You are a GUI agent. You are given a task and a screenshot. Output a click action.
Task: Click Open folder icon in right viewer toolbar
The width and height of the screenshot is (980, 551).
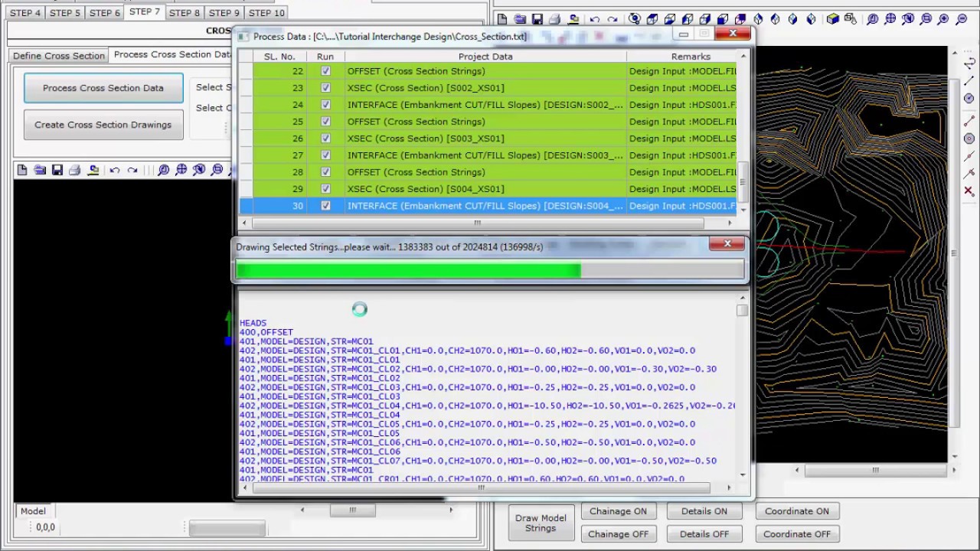tap(520, 19)
